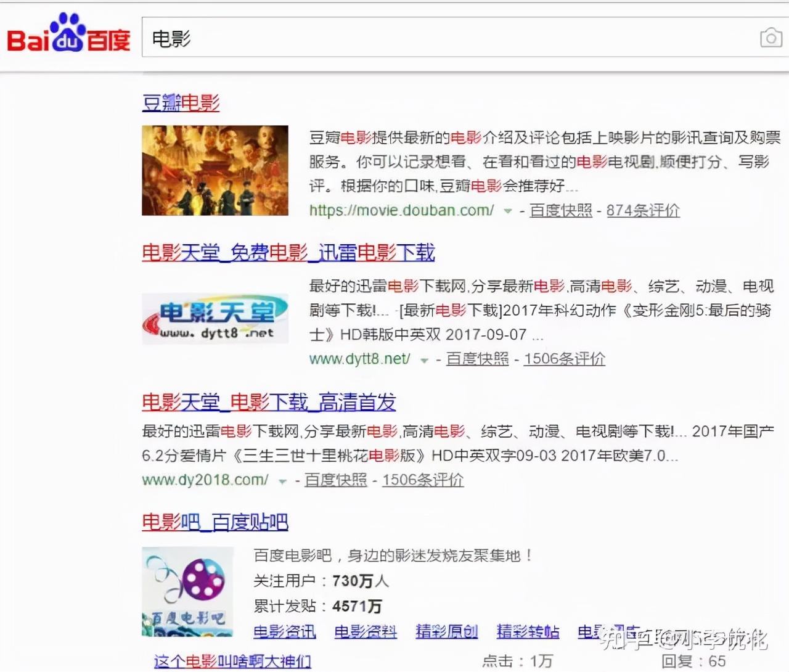Select the 精彩原创 tieba section
Viewport: 789px width, 672px height.
coord(446,632)
